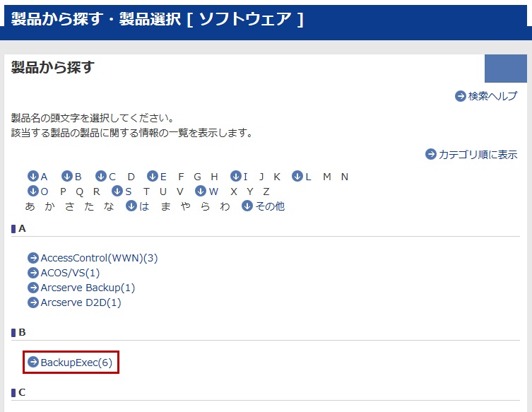Jump to section W via index letter
The image size is (532, 412).
point(213,192)
